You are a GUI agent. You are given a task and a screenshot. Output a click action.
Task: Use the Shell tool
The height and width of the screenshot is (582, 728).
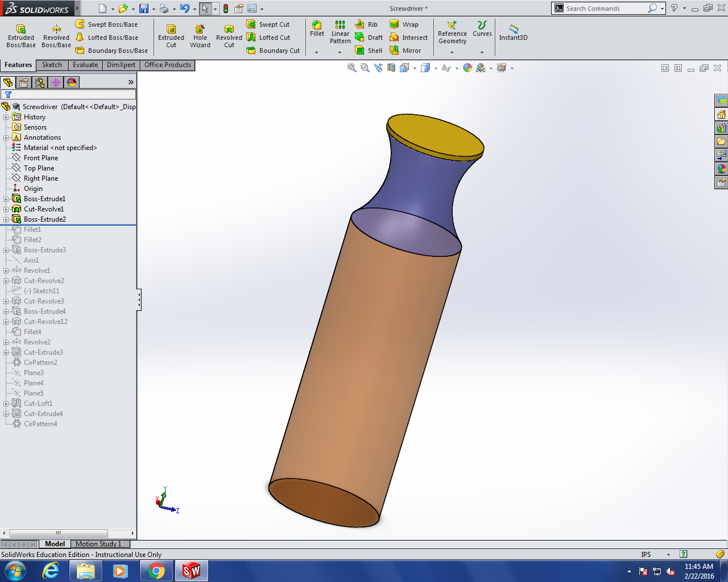pos(369,51)
